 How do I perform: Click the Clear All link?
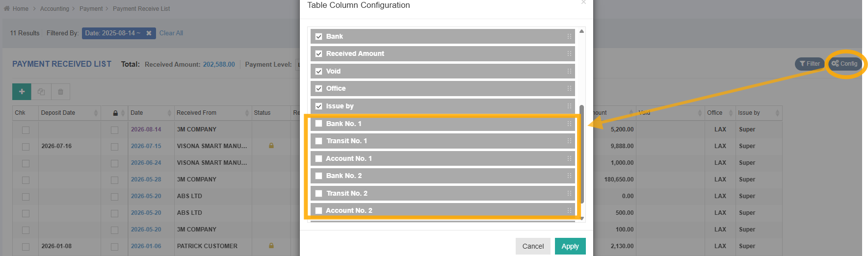point(171,33)
